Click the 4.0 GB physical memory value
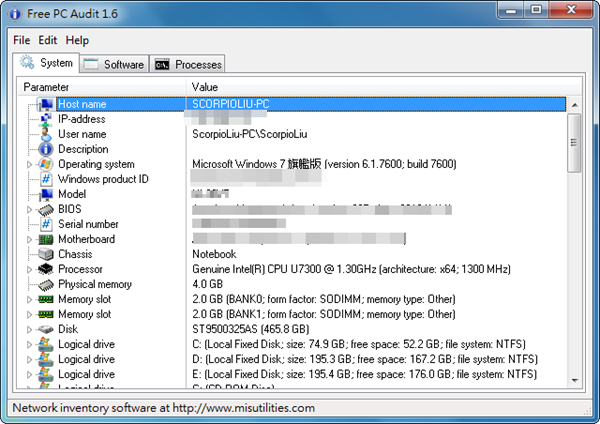 tap(207, 284)
